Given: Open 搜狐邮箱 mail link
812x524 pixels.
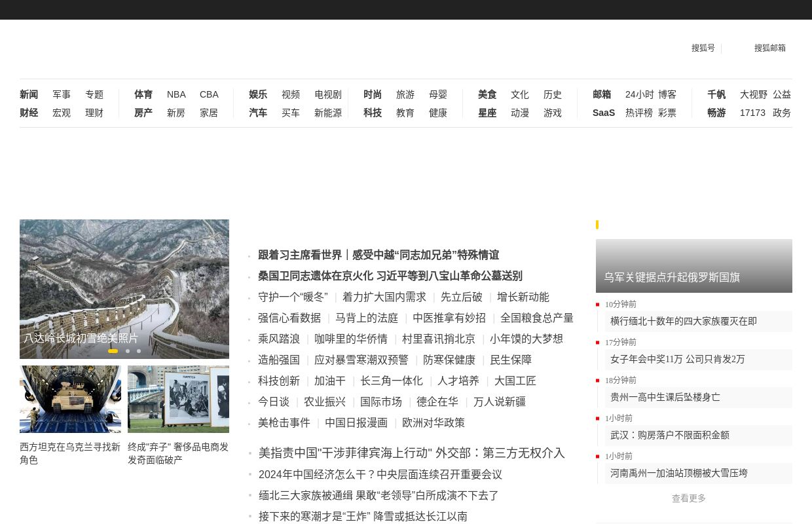Looking at the screenshot, I should click(769, 48).
